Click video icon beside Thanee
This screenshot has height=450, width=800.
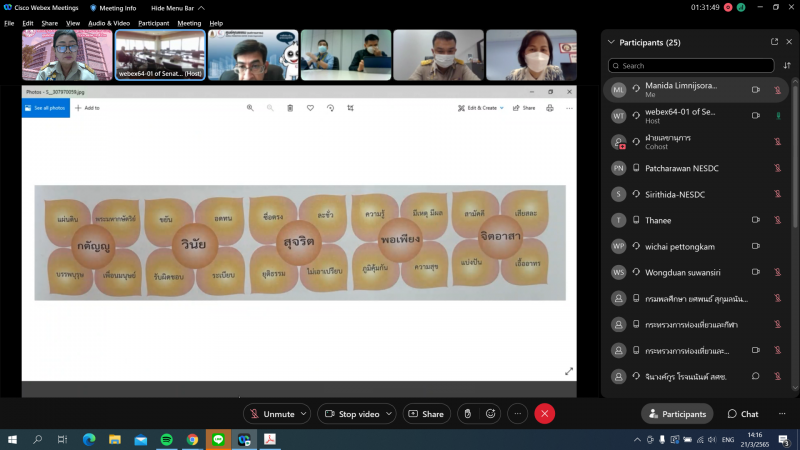(756, 220)
